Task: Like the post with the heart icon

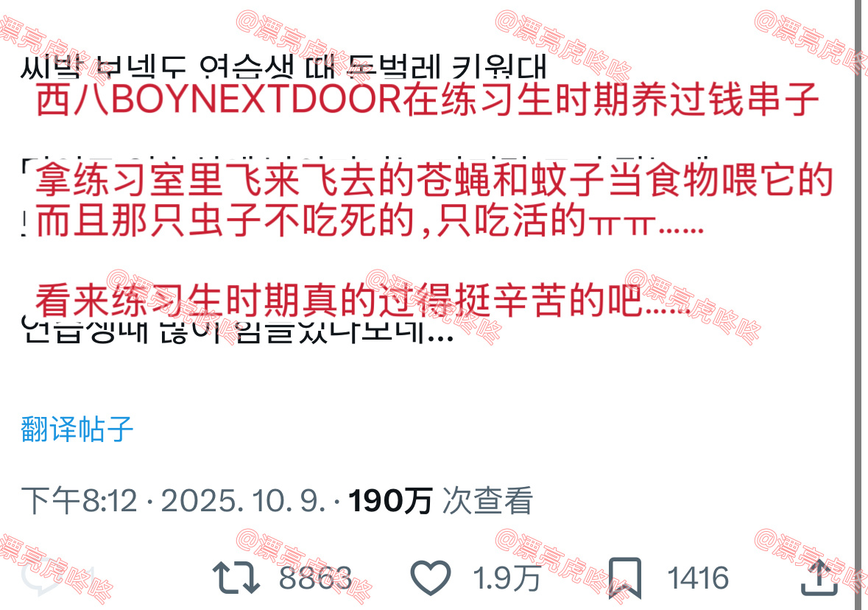Action: (431, 578)
